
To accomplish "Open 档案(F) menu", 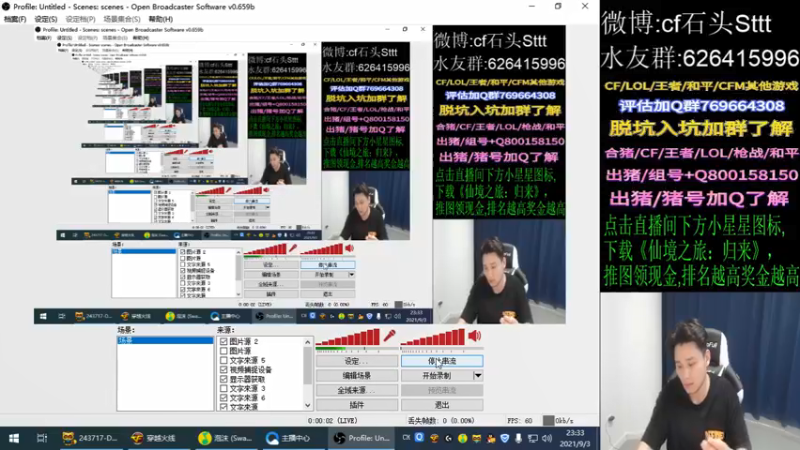I will pos(15,19).
